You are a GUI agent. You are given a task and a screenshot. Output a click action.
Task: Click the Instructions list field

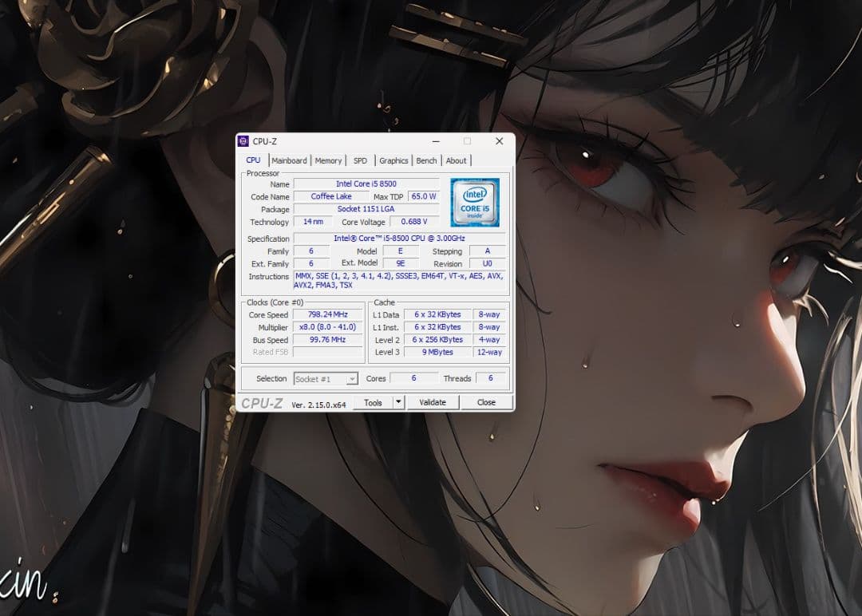[x=399, y=280]
